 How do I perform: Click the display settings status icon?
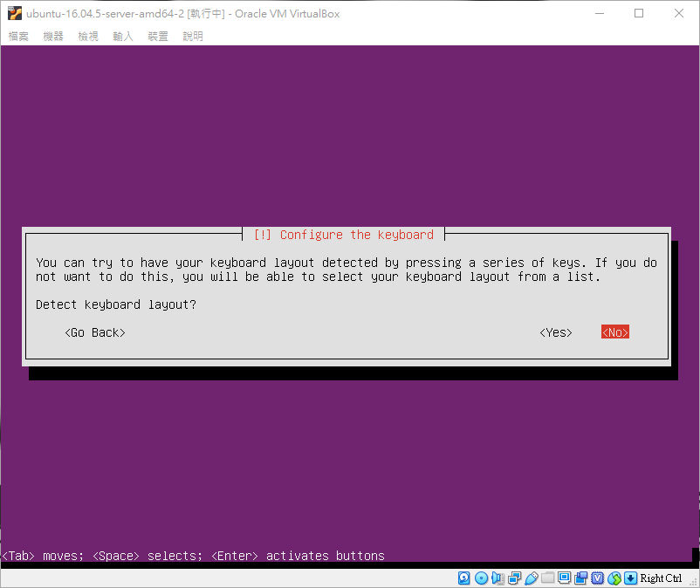[565, 578]
